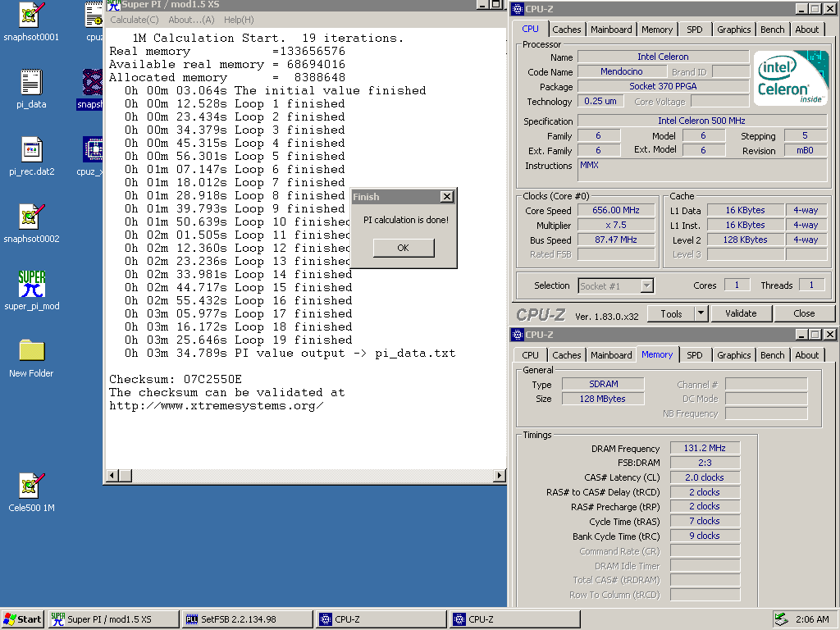The height and width of the screenshot is (630, 840).
Task: Click the Code Name Mendocino field
Action: click(x=622, y=72)
